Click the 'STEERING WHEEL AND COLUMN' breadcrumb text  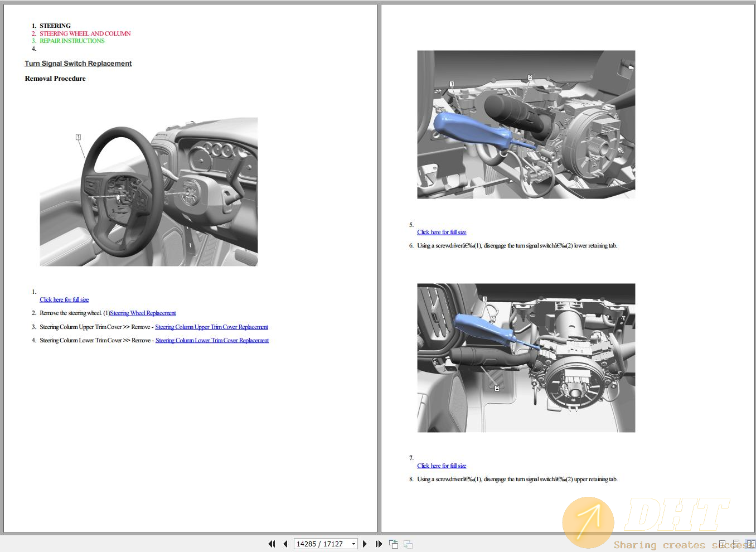click(x=85, y=33)
